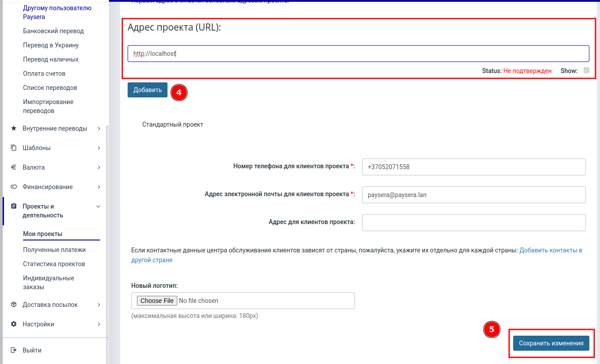The image size is (600, 364).
Task: Expand Шаблоны menu chevron
Action: pyautogui.click(x=99, y=148)
